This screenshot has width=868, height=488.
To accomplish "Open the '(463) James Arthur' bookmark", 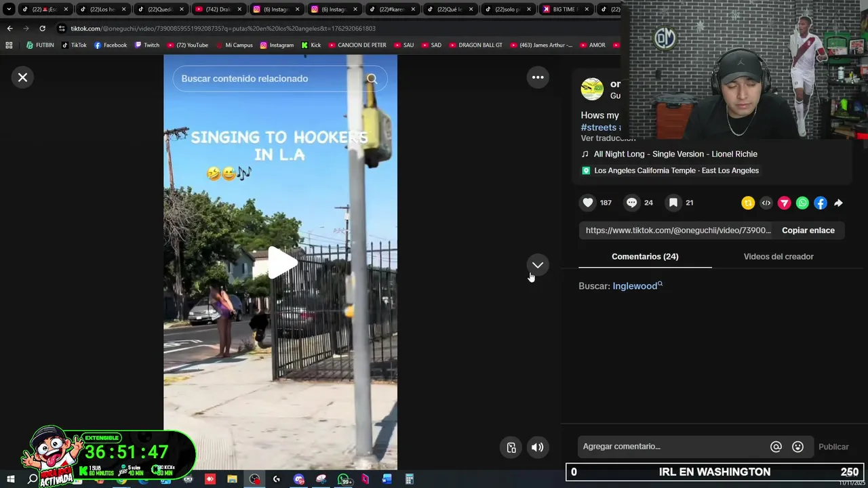I will pyautogui.click(x=541, y=45).
